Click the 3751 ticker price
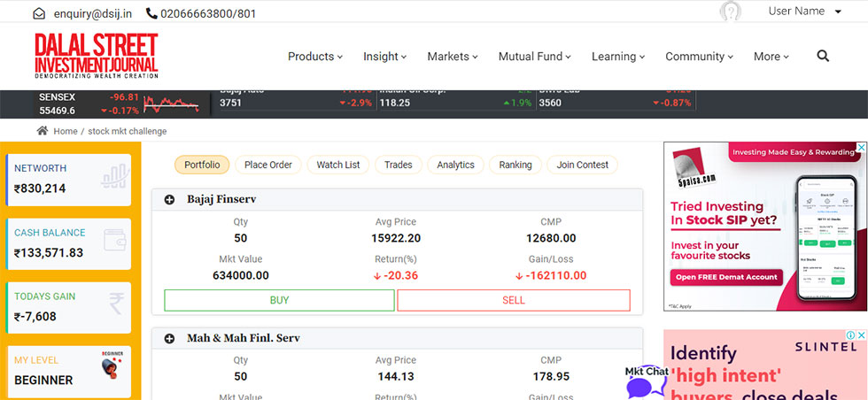 [230, 103]
